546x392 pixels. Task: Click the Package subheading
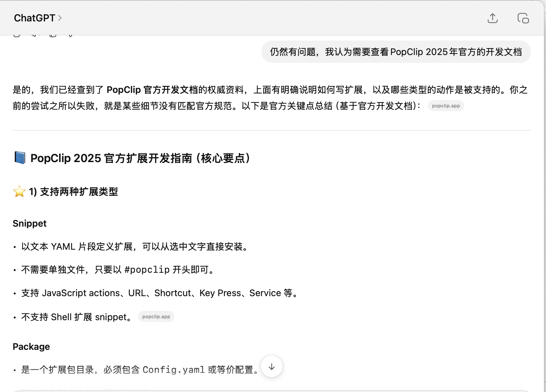pos(31,347)
